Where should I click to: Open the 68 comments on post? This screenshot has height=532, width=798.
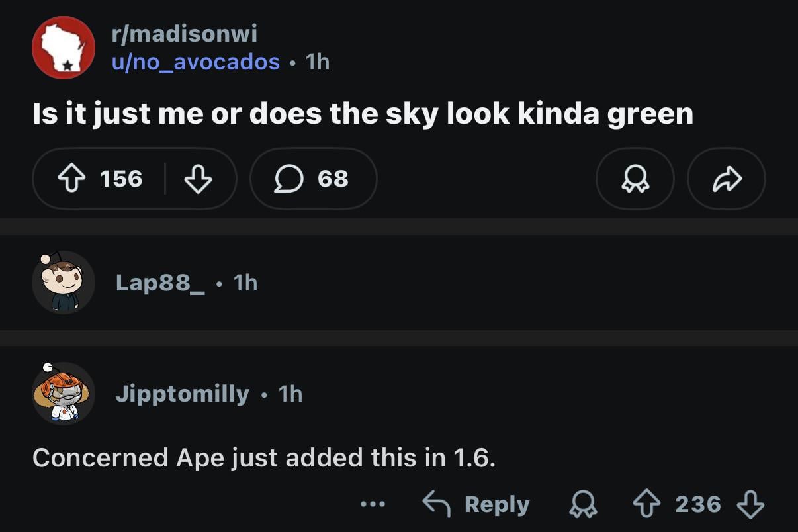pos(314,179)
